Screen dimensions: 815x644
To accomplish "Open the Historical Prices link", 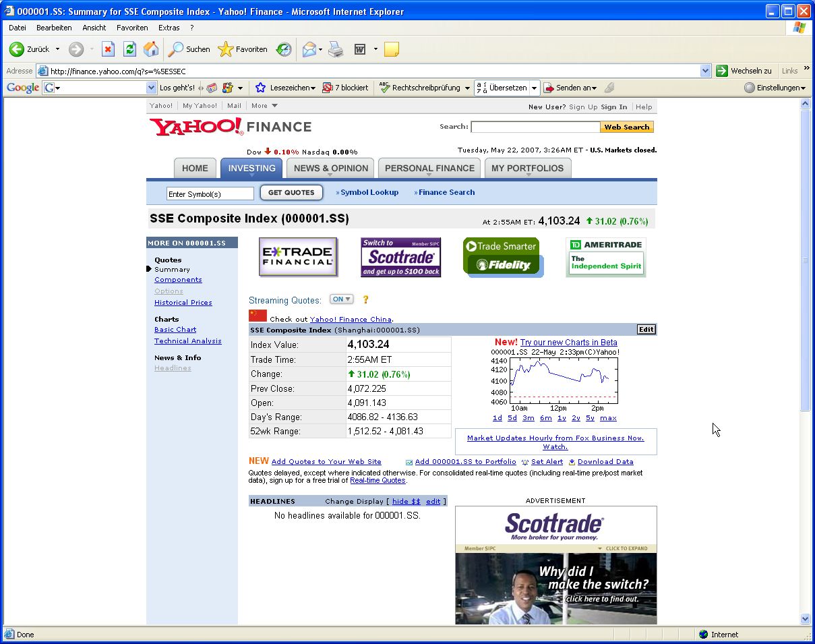I will click(183, 303).
